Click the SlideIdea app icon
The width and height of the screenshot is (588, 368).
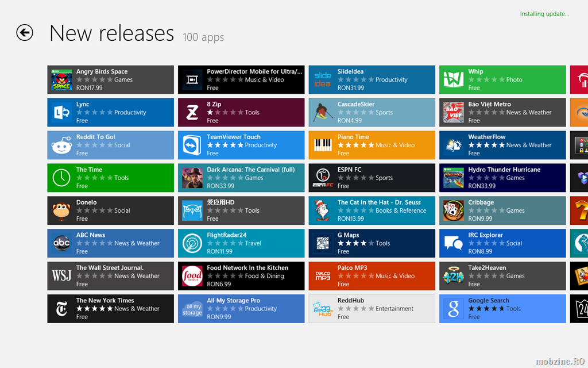pos(323,79)
